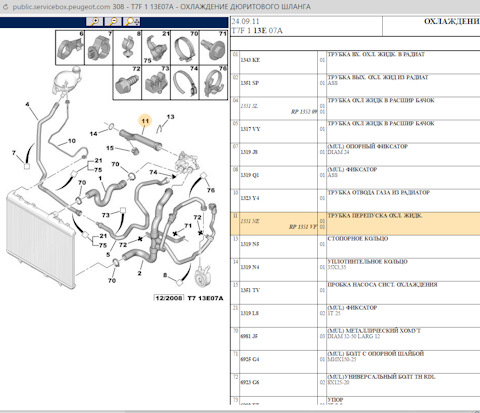Click the zoom out magnifier icon
Image resolution: width=480 pixels, height=413 pixels.
tap(113, 22)
